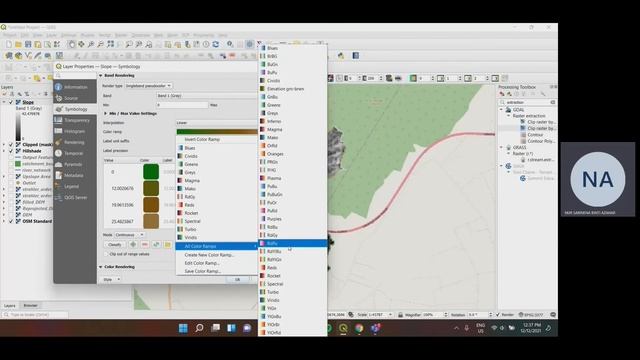Toggle visibility checkbox of Clipped (mask) layer
640x360 pixels.
click(11, 144)
